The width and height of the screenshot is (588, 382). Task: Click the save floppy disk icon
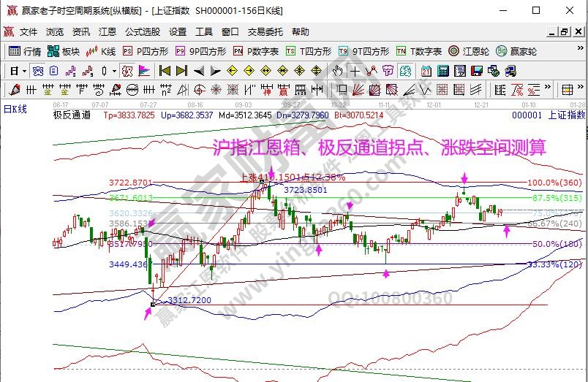(x=476, y=71)
